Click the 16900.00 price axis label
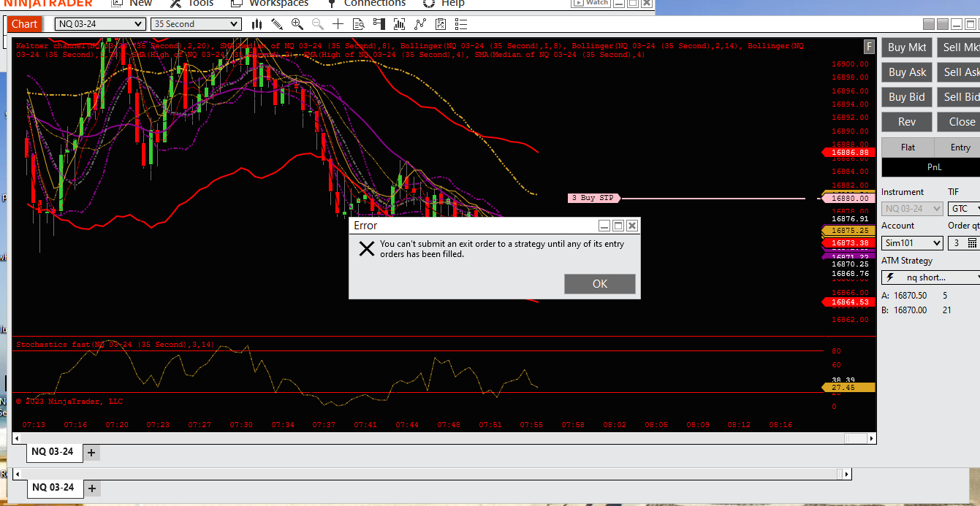Screen dimensions: 980x506 coord(850,64)
